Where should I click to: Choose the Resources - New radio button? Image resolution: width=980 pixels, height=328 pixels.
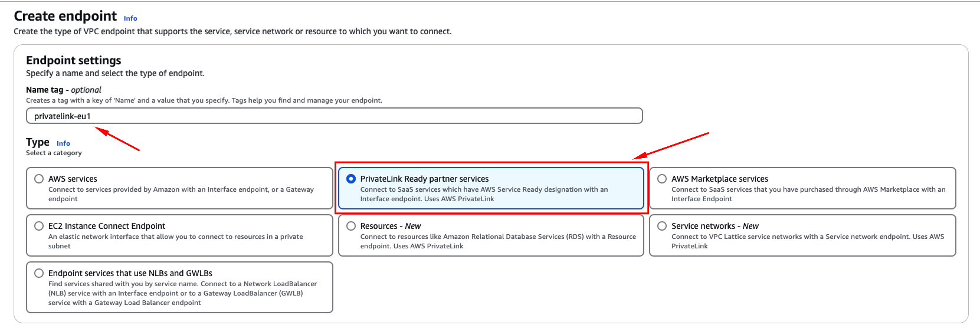351,226
